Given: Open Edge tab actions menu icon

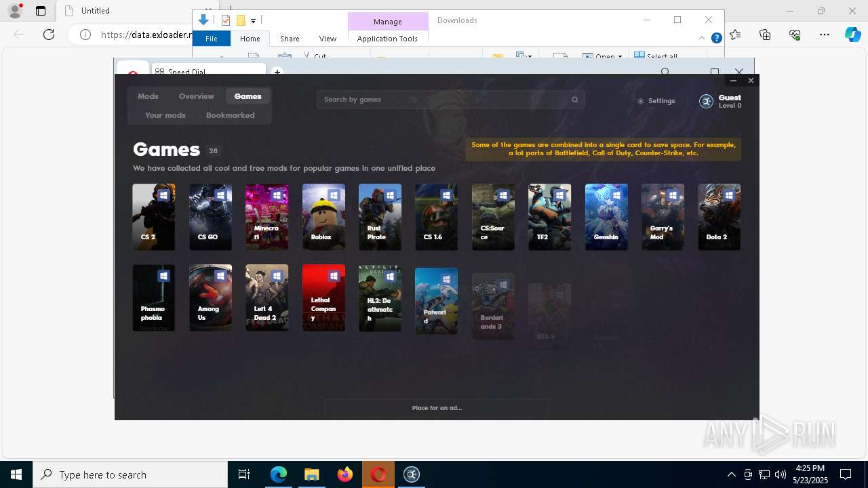Looking at the screenshot, I should [41, 11].
